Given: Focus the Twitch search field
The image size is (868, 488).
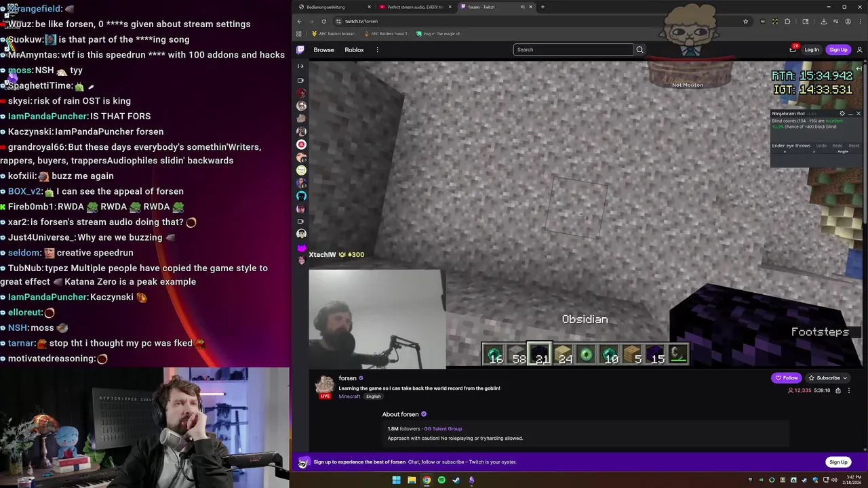Looking at the screenshot, I should pos(573,49).
